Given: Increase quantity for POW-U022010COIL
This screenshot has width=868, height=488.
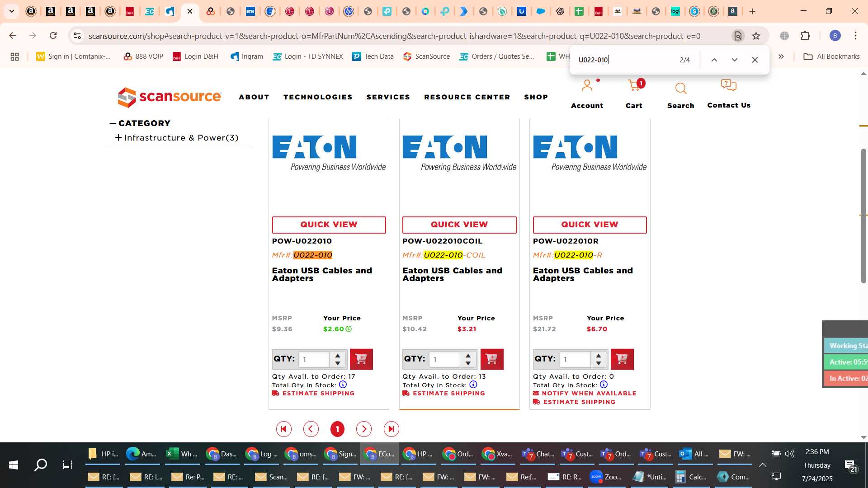Looking at the screenshot, I should (468, 356).
